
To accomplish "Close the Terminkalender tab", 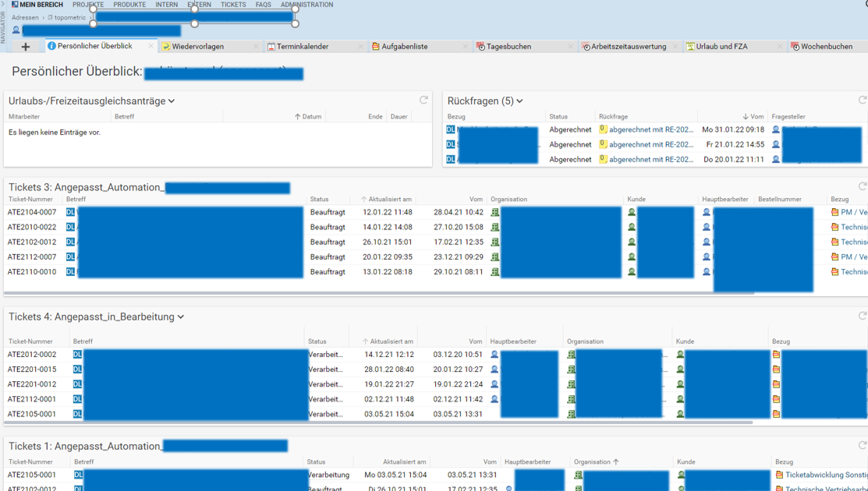I will (x=360, y=47).
